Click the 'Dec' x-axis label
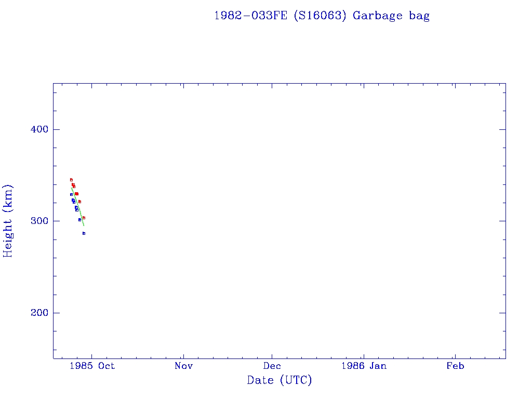Viewport: 532px width, 399px height. [x=272, y=366]
